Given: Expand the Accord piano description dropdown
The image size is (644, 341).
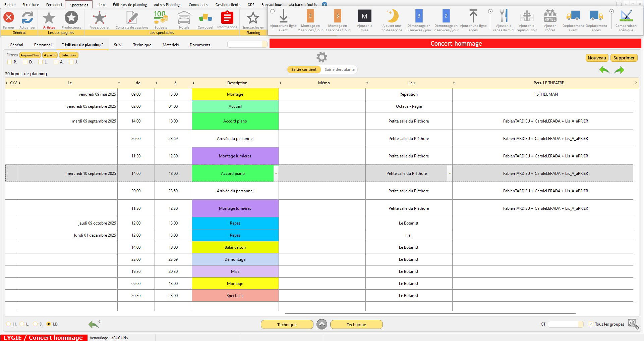Looking at the screenshot, I should coord(276,174).
